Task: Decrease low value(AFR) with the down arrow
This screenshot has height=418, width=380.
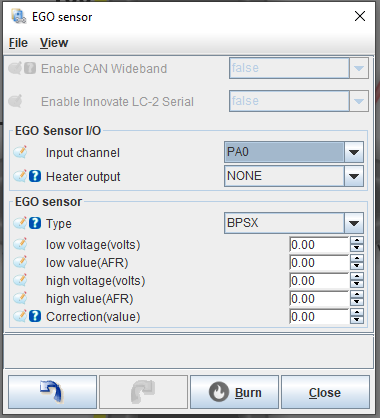Action: [357, 266]
